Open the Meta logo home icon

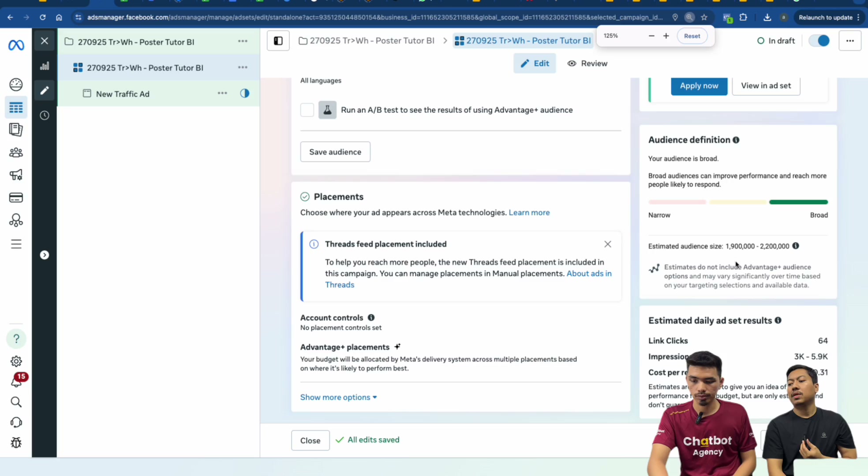pyautogui.click(x=16, y=45)
